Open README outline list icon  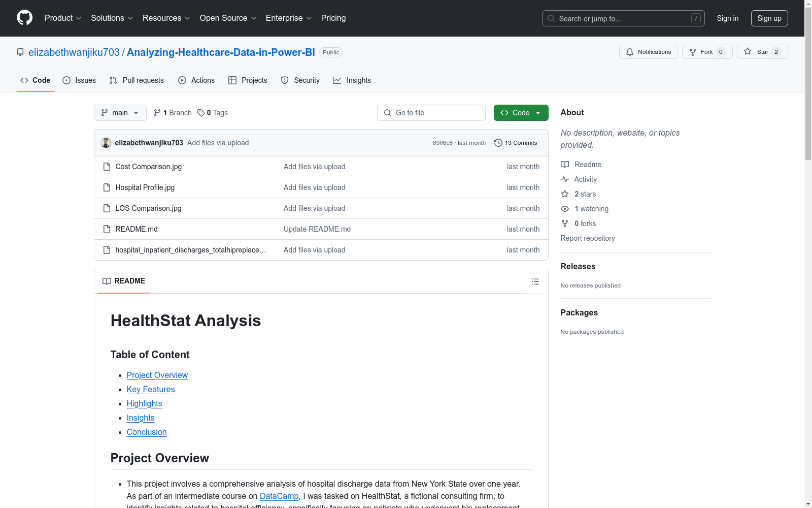tap(535, 281)
